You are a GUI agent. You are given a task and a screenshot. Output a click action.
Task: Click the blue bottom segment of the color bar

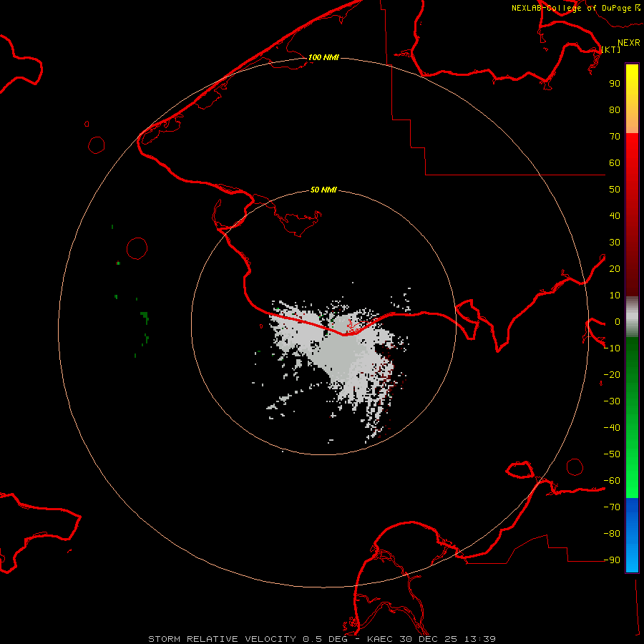point(632,535)
